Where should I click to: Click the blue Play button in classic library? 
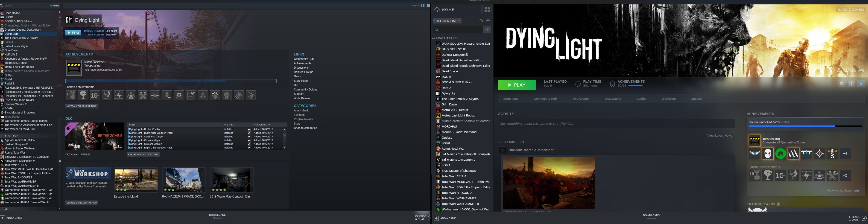[73, 33]
